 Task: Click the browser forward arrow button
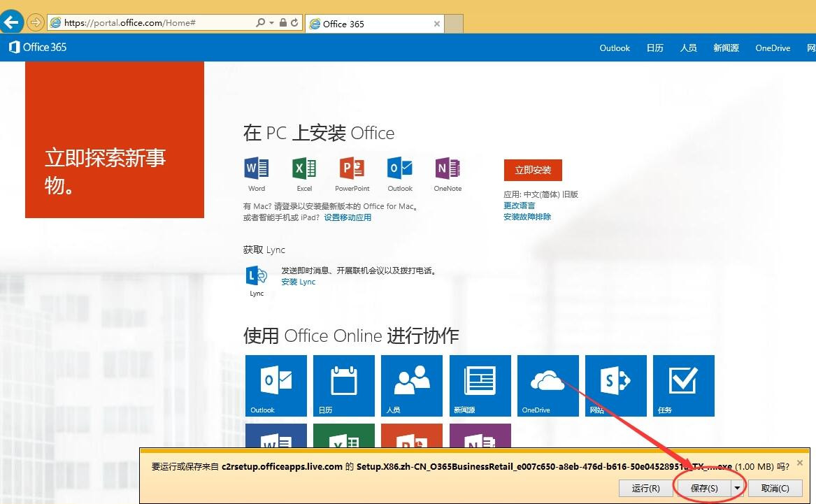click(35, 22)
